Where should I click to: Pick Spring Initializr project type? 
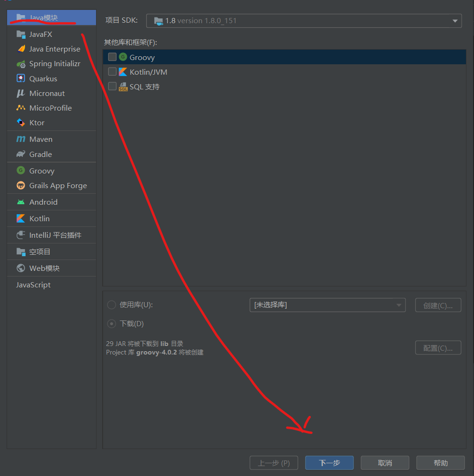pyautogui.click(x=52, y=64)
